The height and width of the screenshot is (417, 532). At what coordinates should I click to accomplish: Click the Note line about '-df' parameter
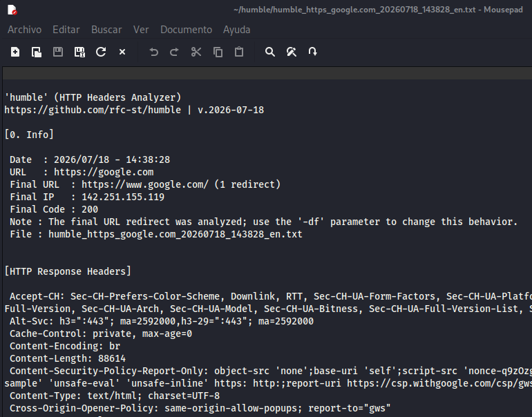(264, 222)
